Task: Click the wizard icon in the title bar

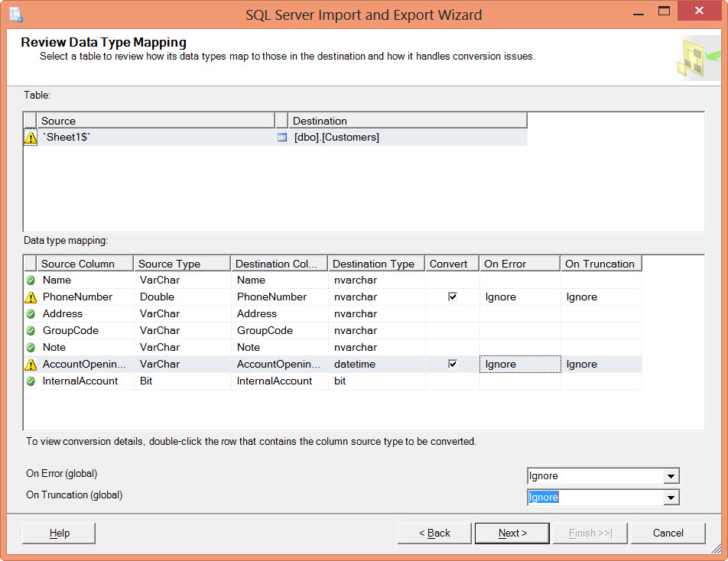Action: click(15, 14)
